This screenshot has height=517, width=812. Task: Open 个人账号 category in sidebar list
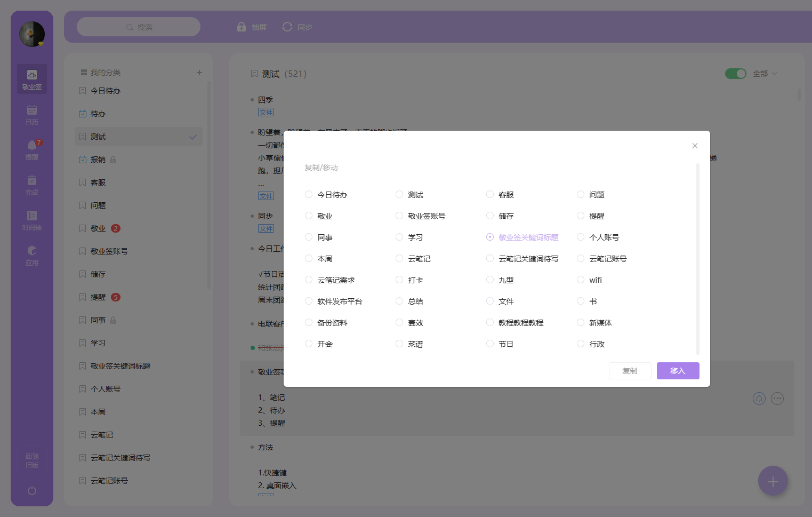(139, 389)
